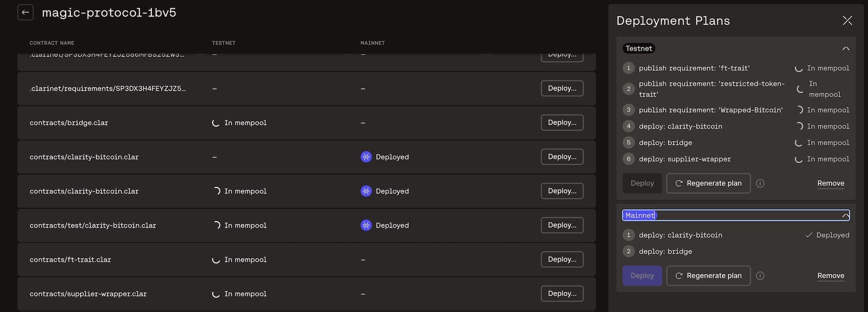Open Deploy menu for contracts/supplier-wrapper.clar
868x312 pixels.
coord(562,294)
